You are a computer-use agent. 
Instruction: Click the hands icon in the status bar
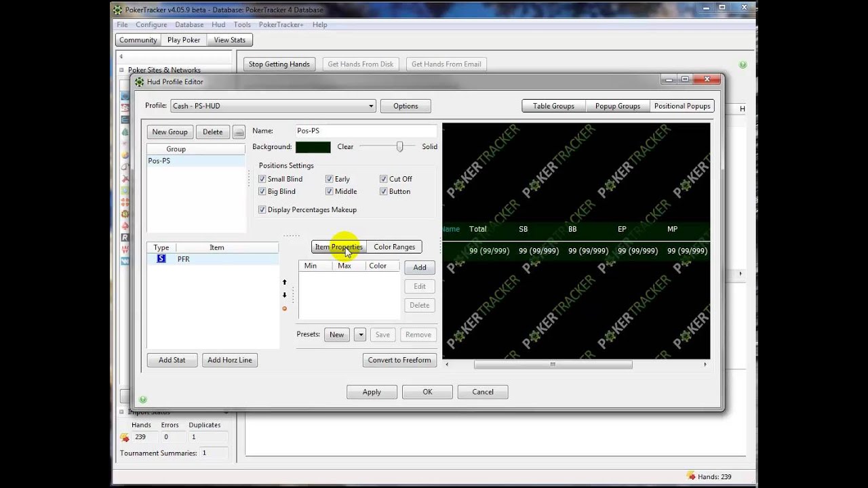pos(690,476)
